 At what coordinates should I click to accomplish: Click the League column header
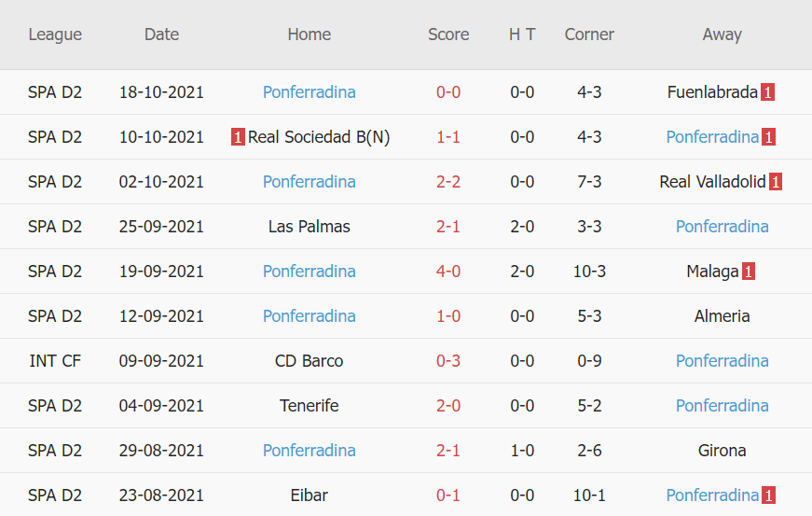55,35
